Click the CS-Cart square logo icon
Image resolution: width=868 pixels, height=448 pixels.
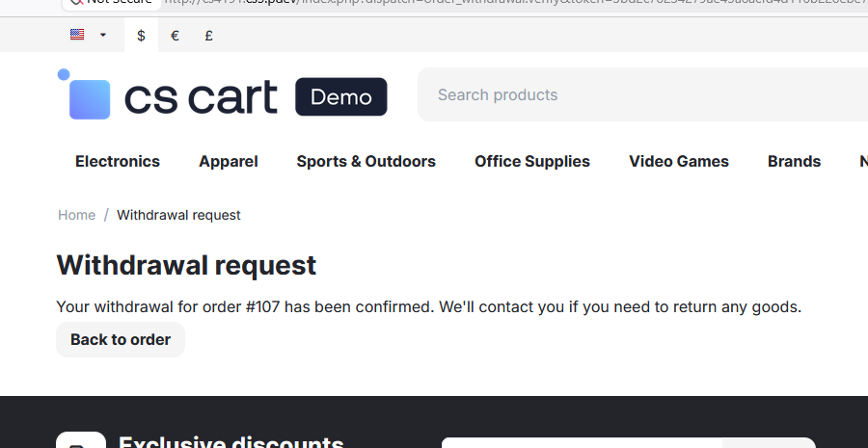pos(84,94)
